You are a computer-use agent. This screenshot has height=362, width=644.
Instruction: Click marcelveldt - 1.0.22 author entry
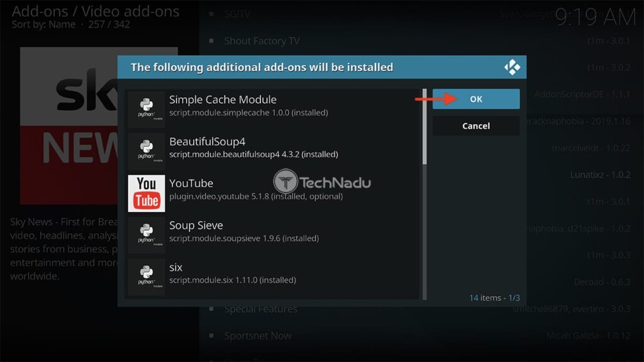[591, 148]
